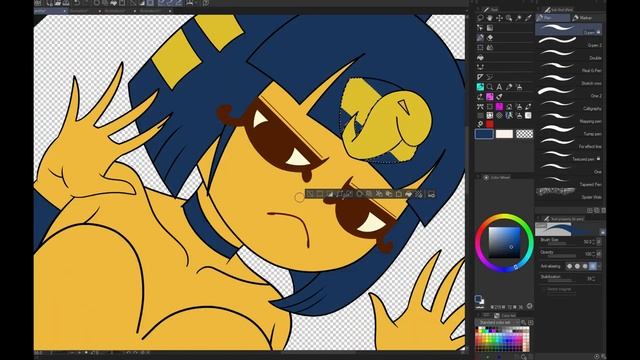Select the cream sub color swatch

pos(504,134)
